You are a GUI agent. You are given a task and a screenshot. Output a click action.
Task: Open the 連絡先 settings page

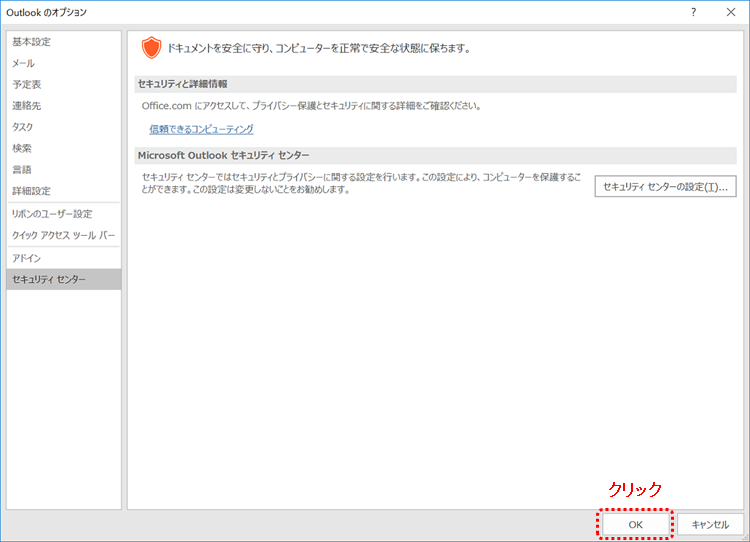(64, 106)
